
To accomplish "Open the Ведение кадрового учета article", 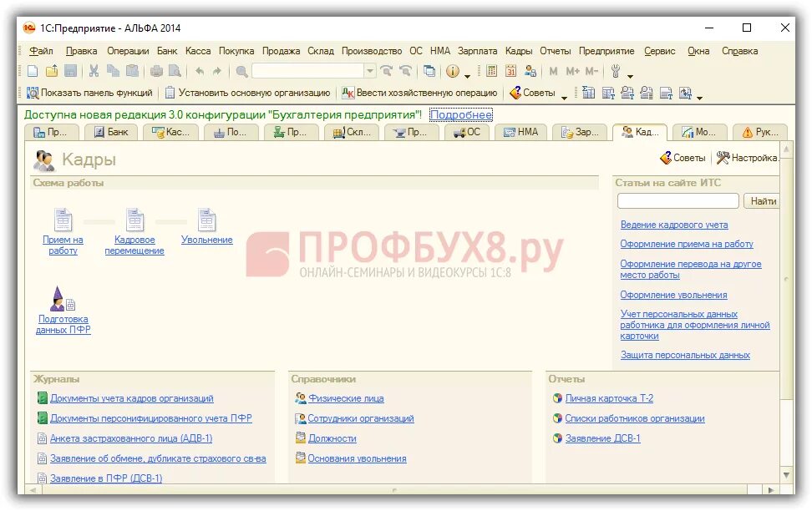I will (673, 225).
